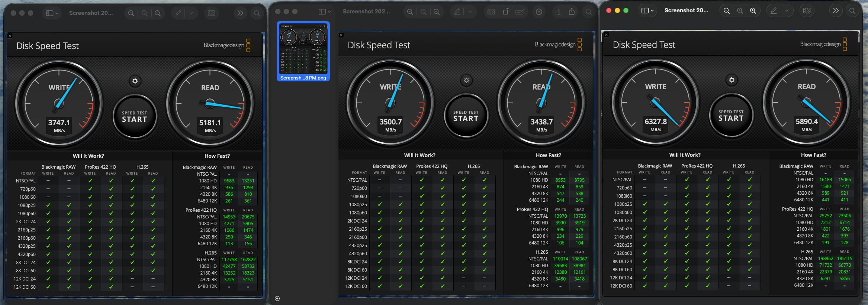Viewport: 868px width, 305px height.
Task: Set actual size in 3747.1 MB/s window
Action: click(144, 13)
